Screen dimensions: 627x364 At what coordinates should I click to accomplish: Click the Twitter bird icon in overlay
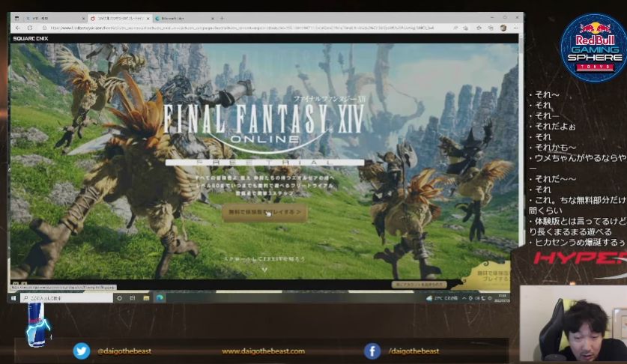coord(82,351)
